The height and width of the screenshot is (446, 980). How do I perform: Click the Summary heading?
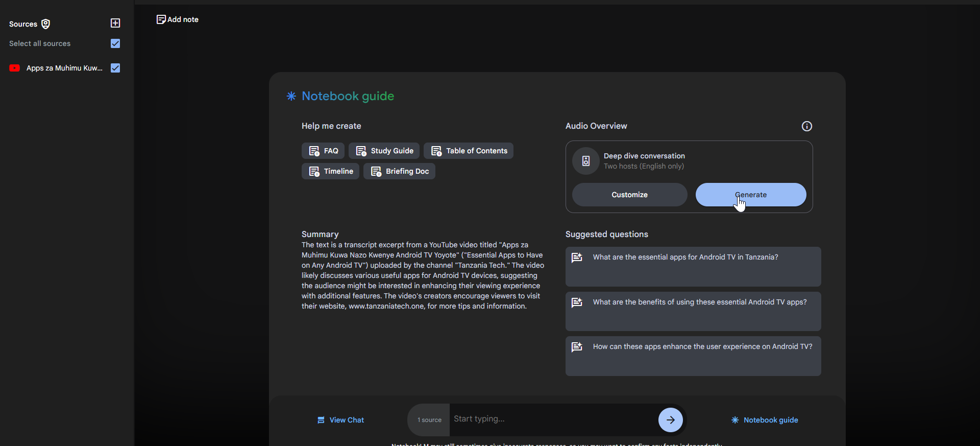[320, 234]
